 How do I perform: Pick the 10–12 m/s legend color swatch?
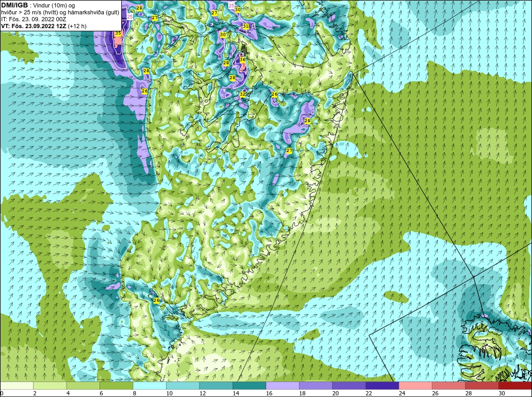pyautogui.click(x=183, y=385)
